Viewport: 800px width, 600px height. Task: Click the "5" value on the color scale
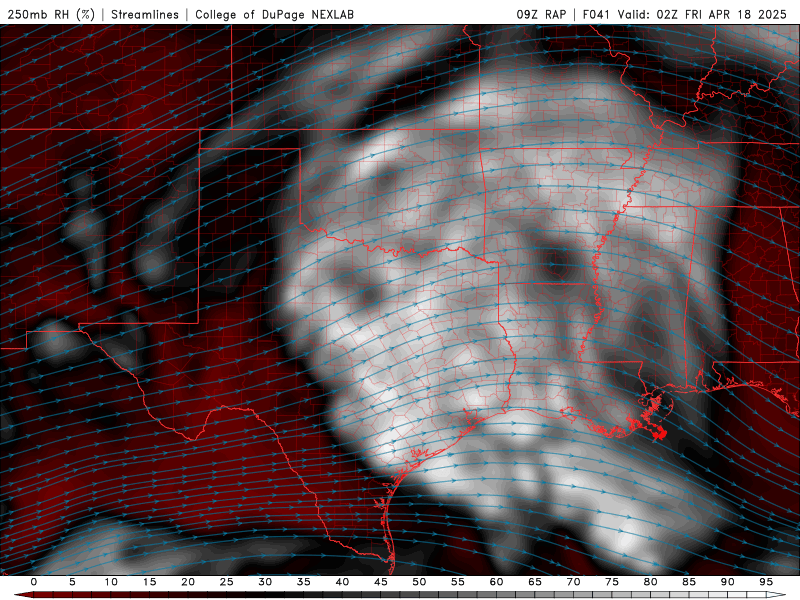(72, 582)
